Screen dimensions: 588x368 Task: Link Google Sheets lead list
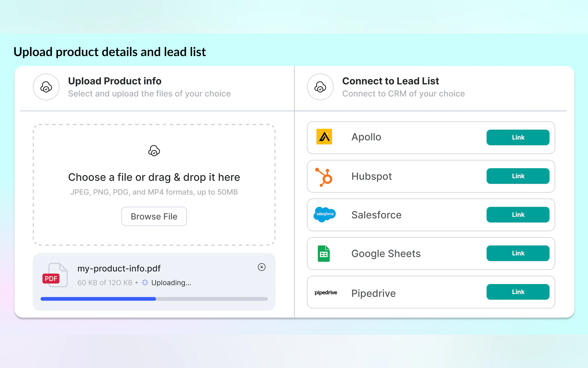(x=517, y=253)
